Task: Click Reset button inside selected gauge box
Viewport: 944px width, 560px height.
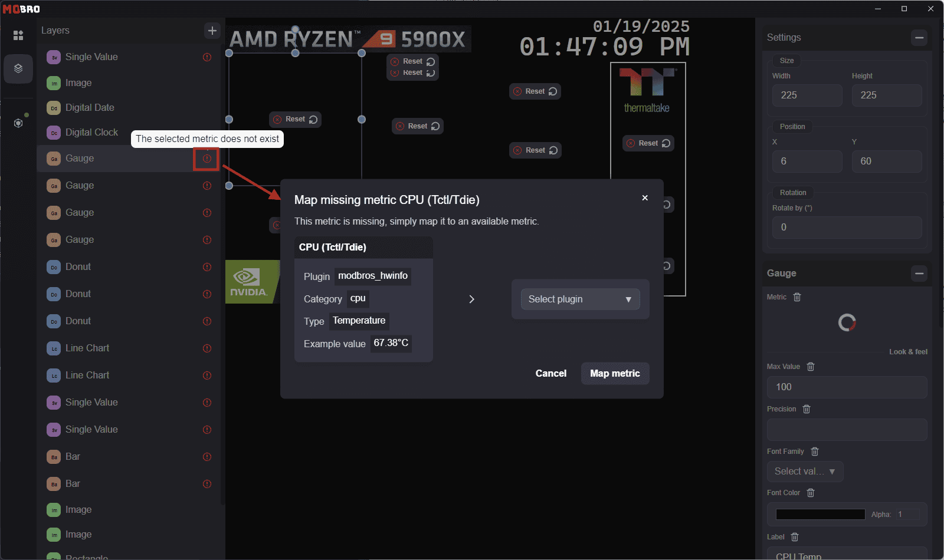Action: 295,119
